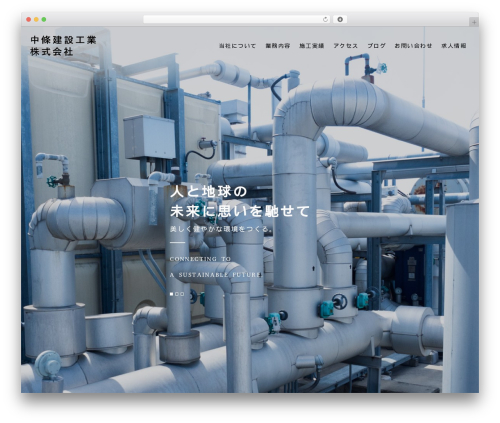Click the download icon beside the address bar
Screen dimensions: 500x423
pos(340,20)
